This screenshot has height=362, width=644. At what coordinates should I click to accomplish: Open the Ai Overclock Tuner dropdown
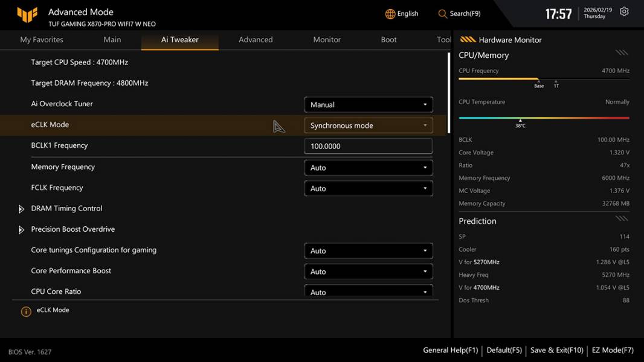pyautogui.click(x=369, y=104)
